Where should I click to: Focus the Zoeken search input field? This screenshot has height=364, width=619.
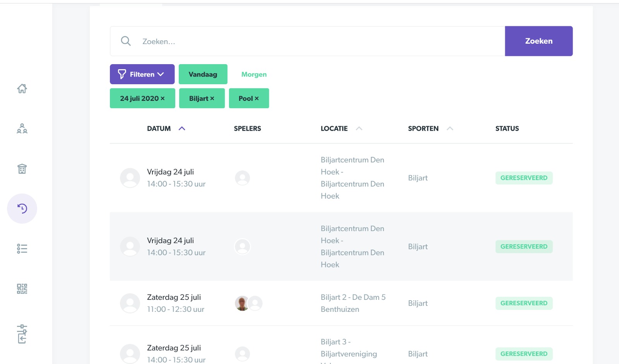pyautogui.click(x=317, y=41)
